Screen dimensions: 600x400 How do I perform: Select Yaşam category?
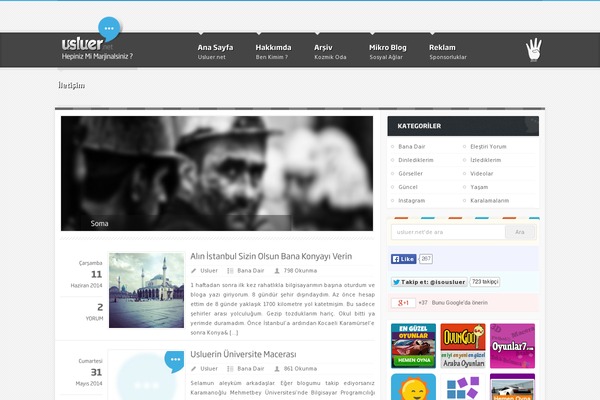(x=479, y=187)
